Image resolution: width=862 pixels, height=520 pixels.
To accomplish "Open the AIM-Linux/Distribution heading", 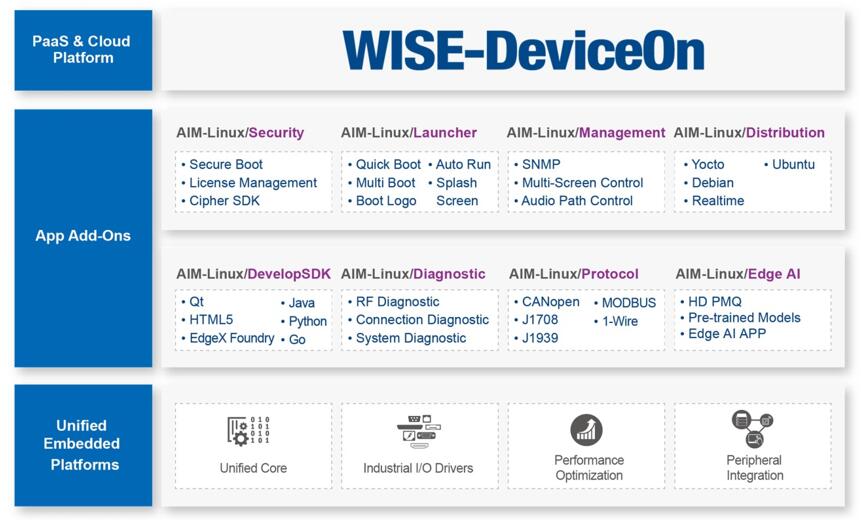I will (749, 132).
